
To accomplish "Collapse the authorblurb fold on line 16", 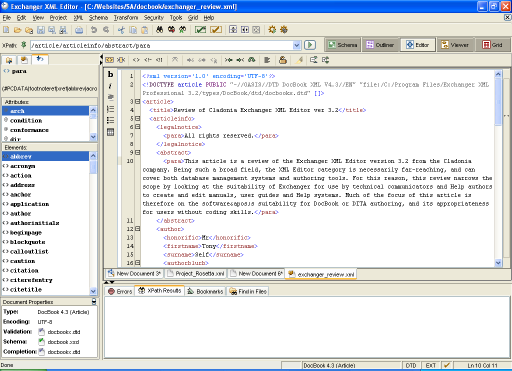I will (137, 263).
